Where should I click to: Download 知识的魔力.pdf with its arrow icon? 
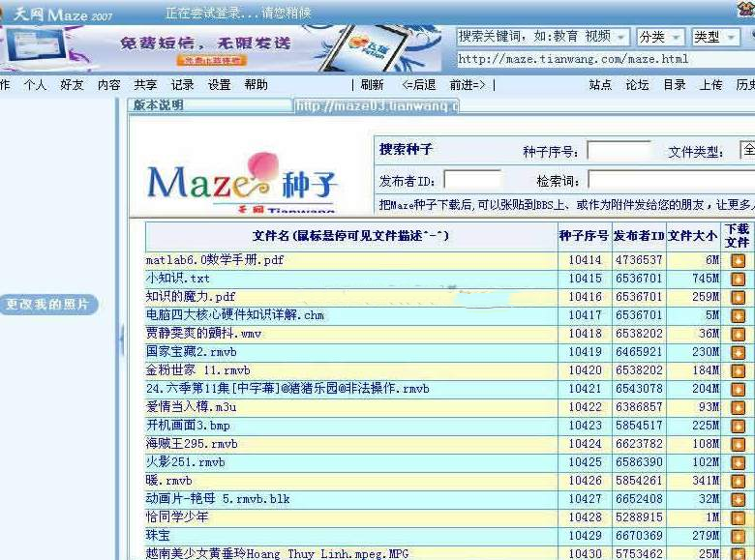pos(738,297)
